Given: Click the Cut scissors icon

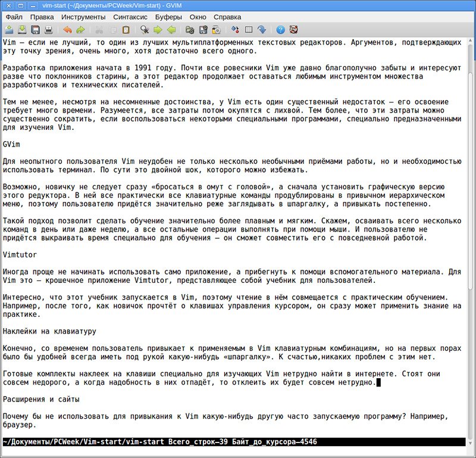Looking at the screenshot, I should click(x=99, y=30).
